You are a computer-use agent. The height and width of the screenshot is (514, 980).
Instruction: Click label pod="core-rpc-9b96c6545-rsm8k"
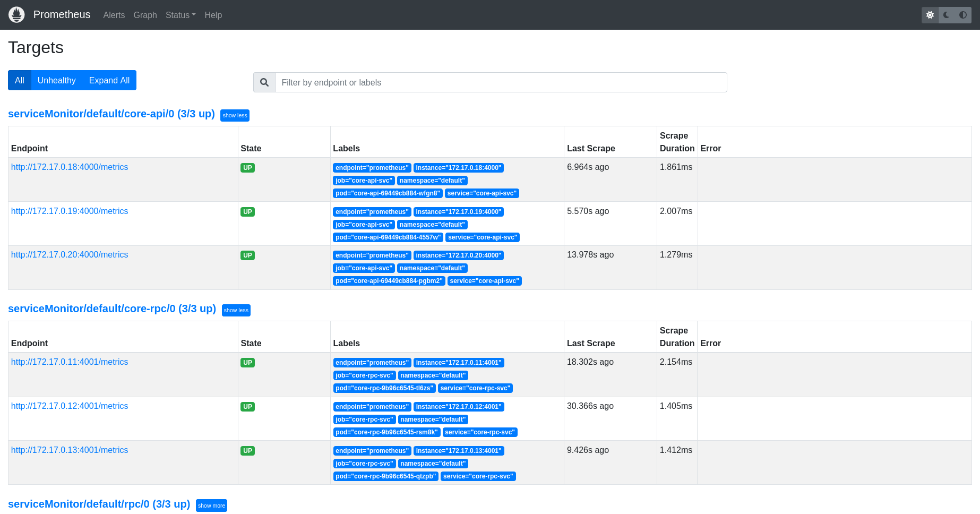click(x=387, y=432)
